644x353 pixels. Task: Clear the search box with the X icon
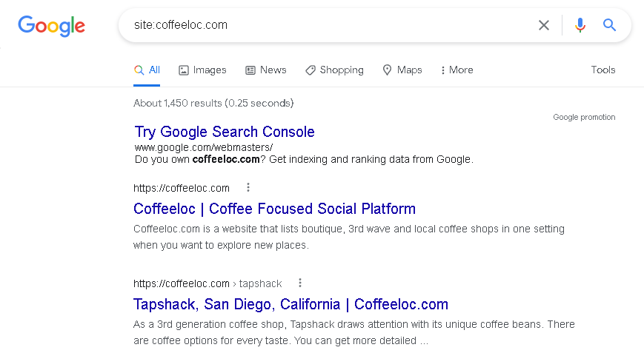pos(544,25)
